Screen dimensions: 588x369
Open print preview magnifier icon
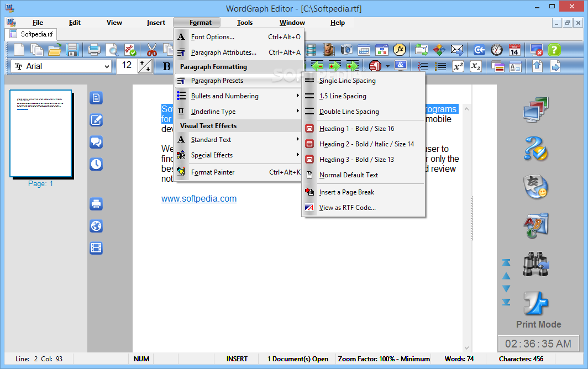point(112,50)
